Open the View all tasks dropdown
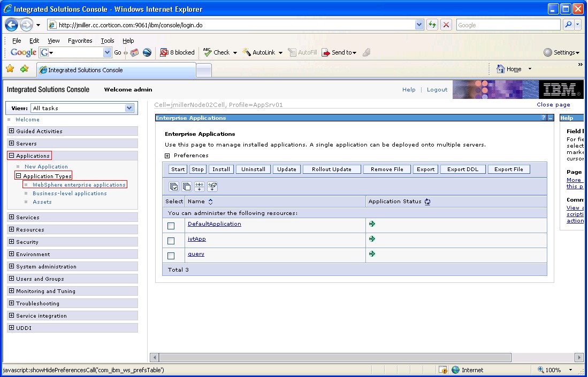The height and width of the screenshot is (377, 588). 128,108
